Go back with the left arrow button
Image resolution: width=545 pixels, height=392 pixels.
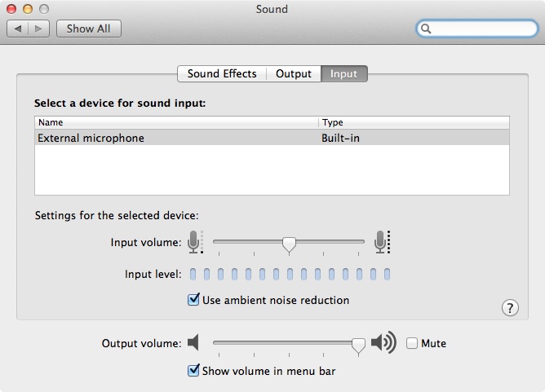click(18, 29)
